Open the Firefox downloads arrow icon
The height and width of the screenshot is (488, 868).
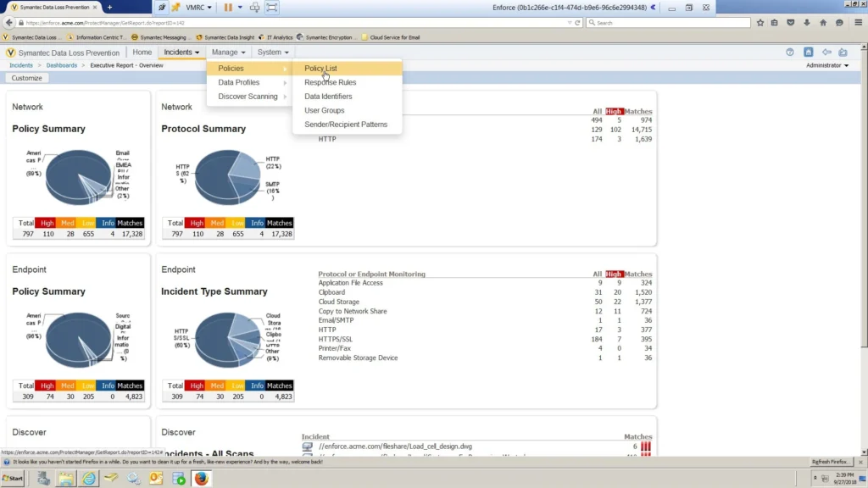[806, 23]
